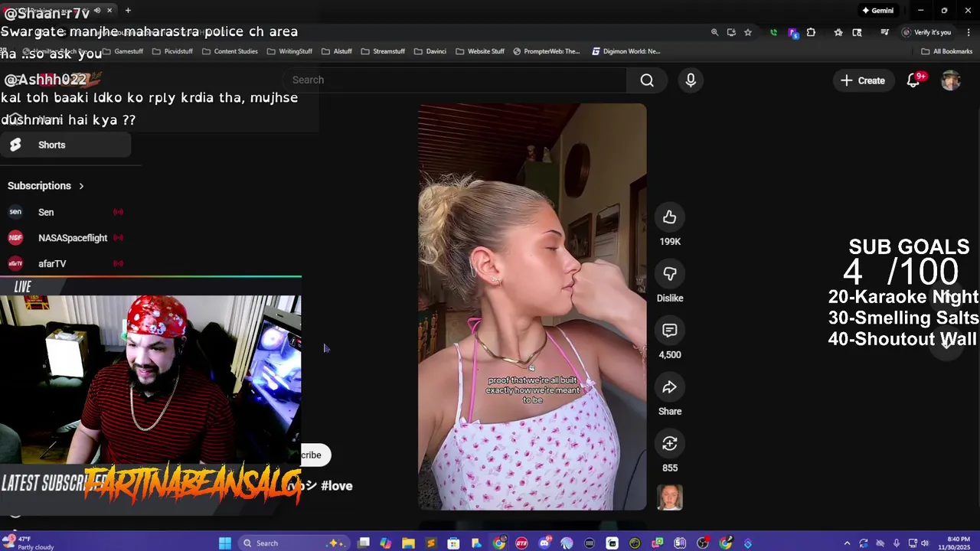Dislike the current YouTube Short
The width and height of the screenshot is (980, 551).
[x=669, y=274]
